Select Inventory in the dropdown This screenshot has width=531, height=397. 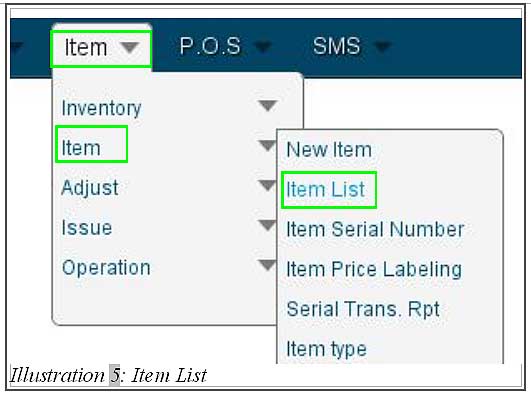tap(101, 108)
